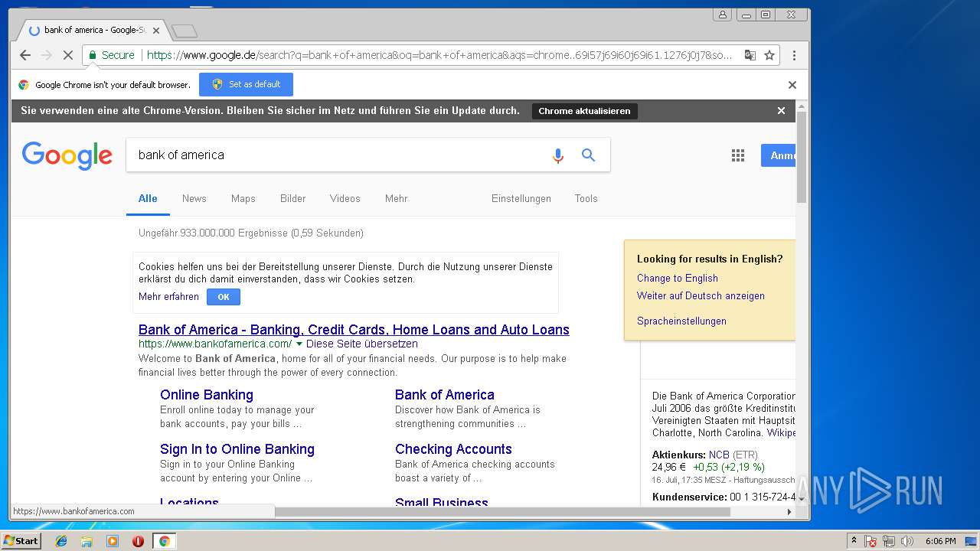
Task: Open the search Tools menu
Action: (586, 198)
